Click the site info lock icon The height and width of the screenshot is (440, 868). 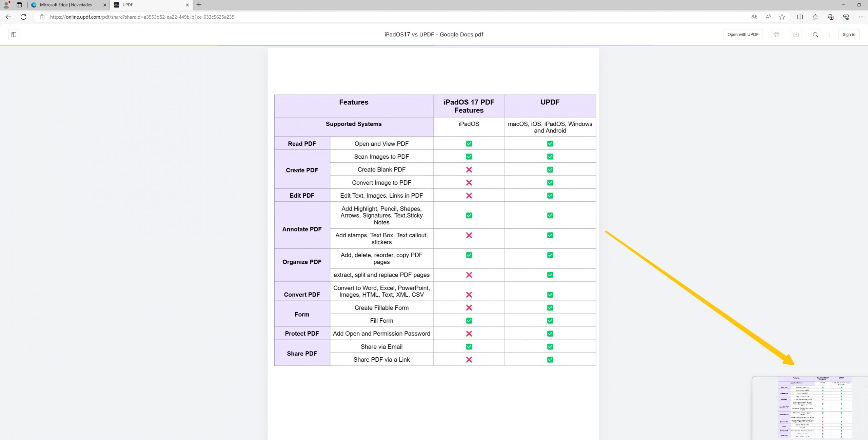point(42,17)
